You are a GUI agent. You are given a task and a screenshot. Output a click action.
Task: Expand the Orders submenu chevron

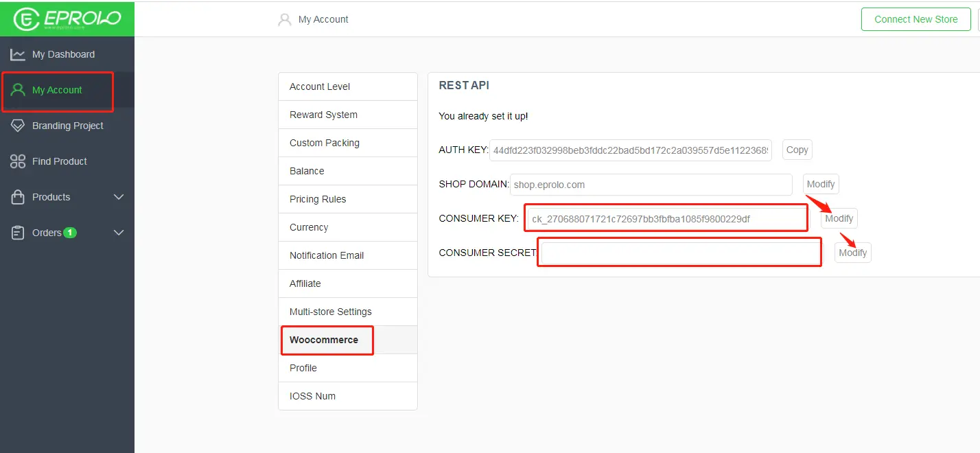(x=119, y=233)
